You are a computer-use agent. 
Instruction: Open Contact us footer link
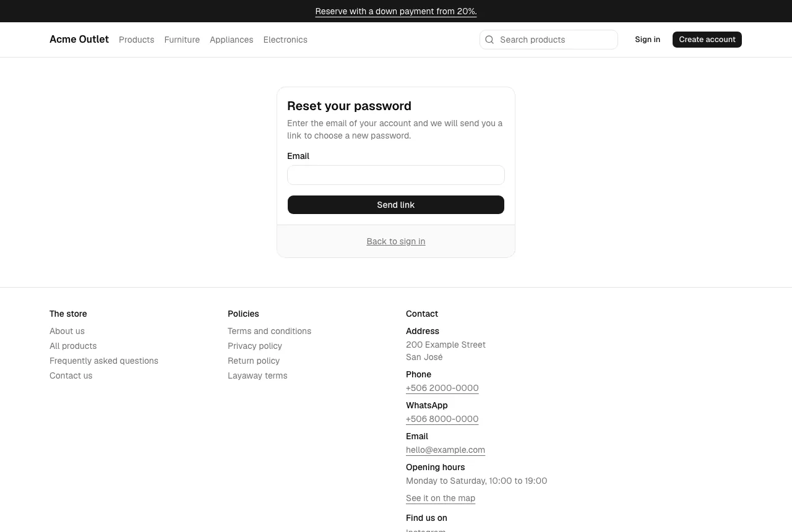[71, 375]
